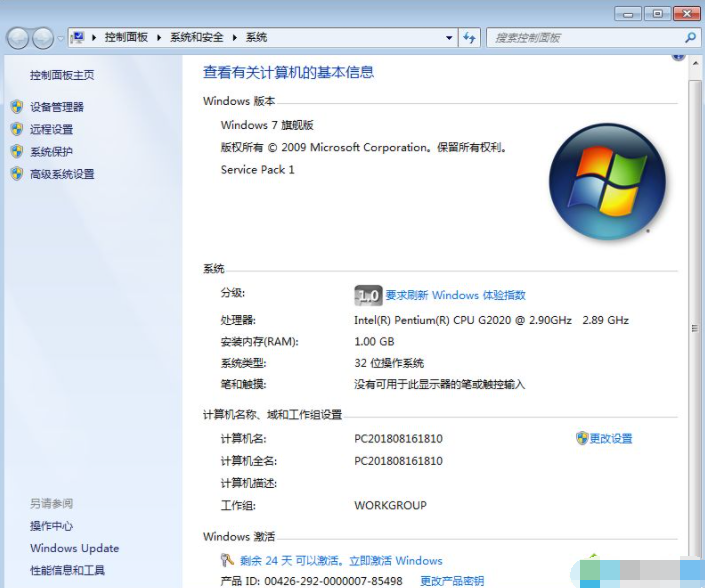Click the Back navigation arrow button
Viewport: 705px width, 588px height.
18,38
